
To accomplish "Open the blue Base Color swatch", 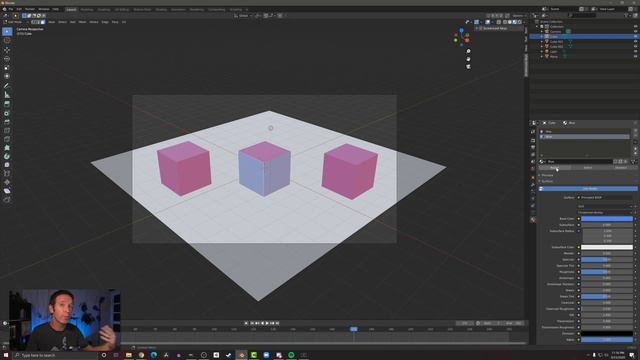I will point(607,219).
